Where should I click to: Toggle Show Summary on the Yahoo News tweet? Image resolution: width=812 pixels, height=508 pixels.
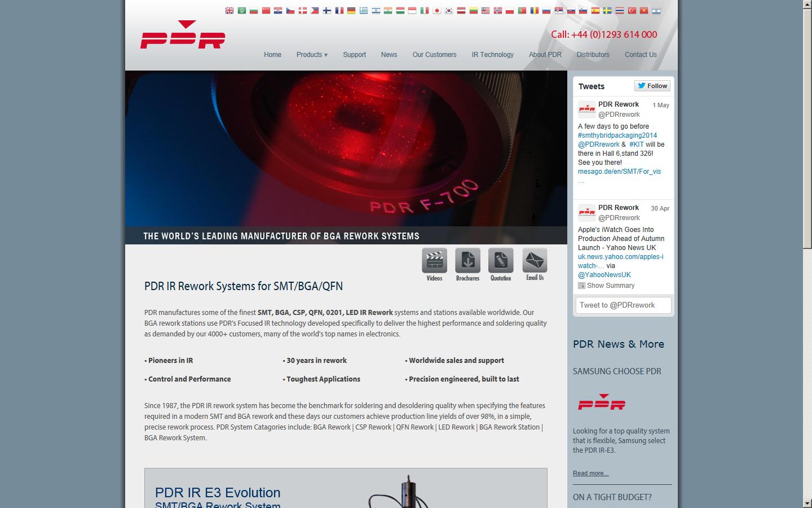pyautogui.click(x=606, y=286)
